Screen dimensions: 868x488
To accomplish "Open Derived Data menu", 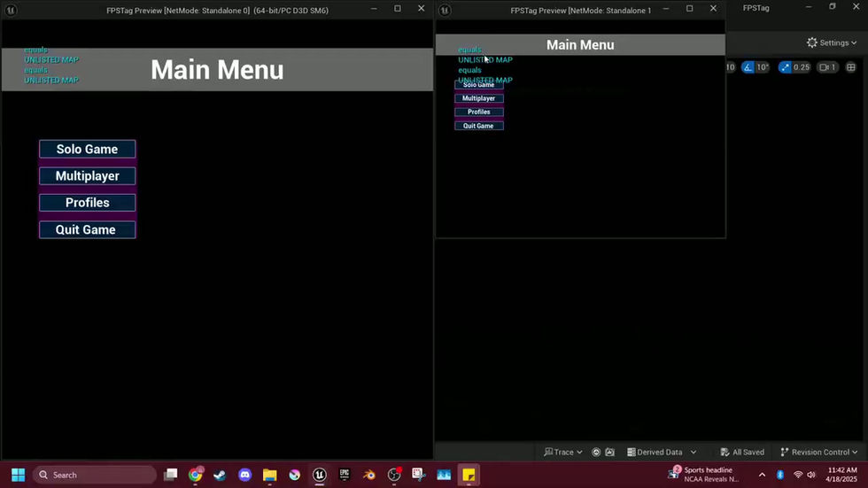I will click(662, 452).
